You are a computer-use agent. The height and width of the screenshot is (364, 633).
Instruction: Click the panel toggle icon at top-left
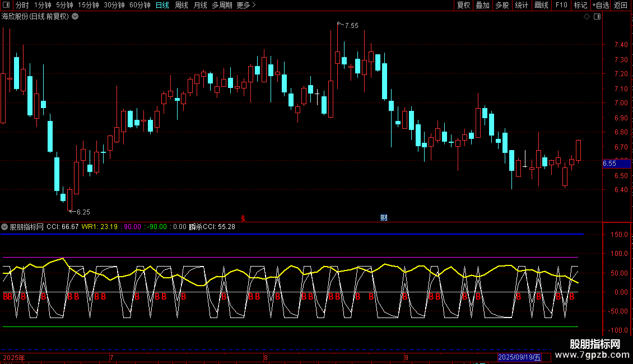coord(7,5)
